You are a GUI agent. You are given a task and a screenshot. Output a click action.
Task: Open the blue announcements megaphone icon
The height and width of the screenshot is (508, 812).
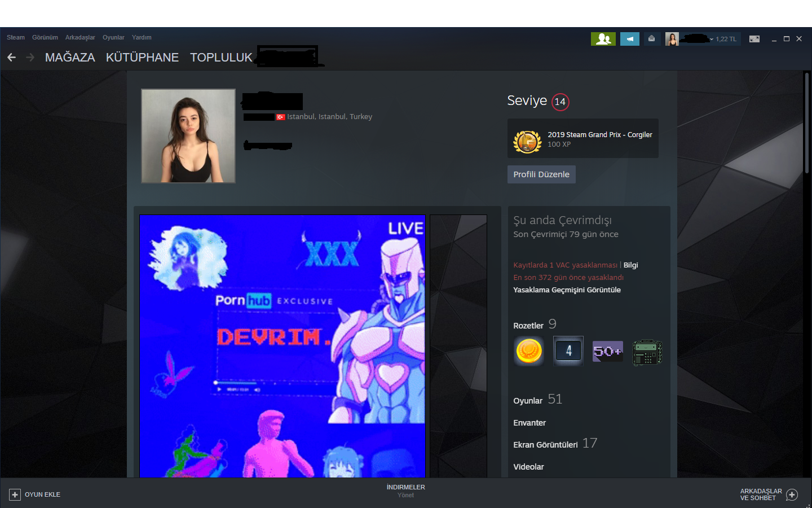630,39
